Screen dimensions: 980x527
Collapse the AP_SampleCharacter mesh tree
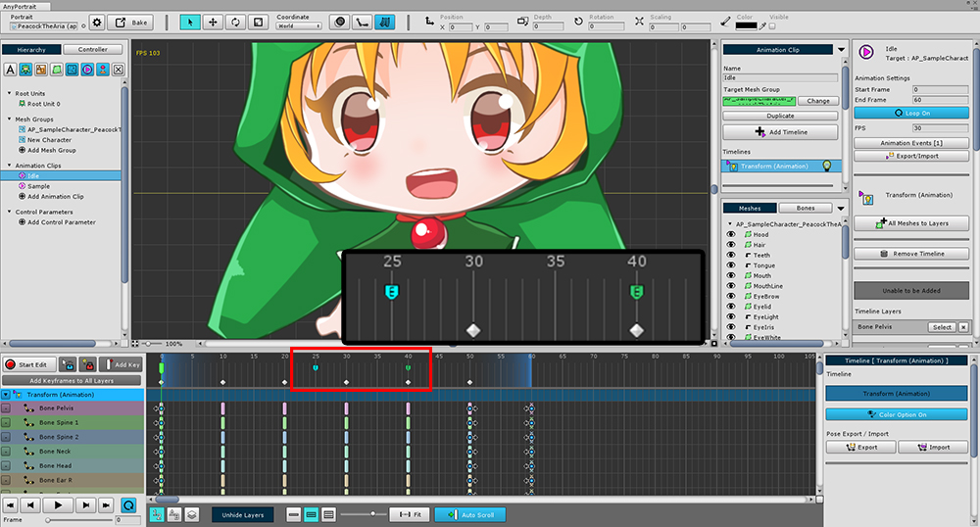730,223
